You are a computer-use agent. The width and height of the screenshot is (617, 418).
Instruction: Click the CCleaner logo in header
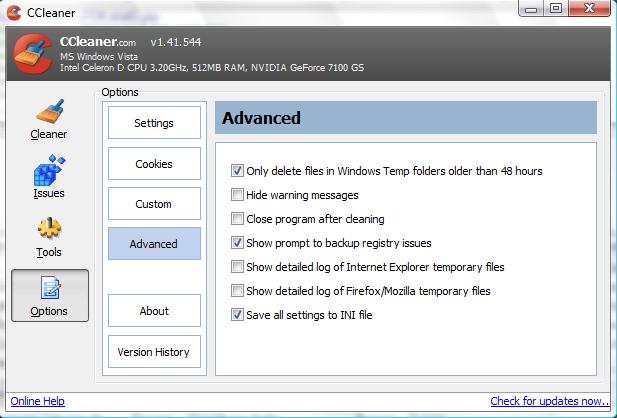[32, 54]
